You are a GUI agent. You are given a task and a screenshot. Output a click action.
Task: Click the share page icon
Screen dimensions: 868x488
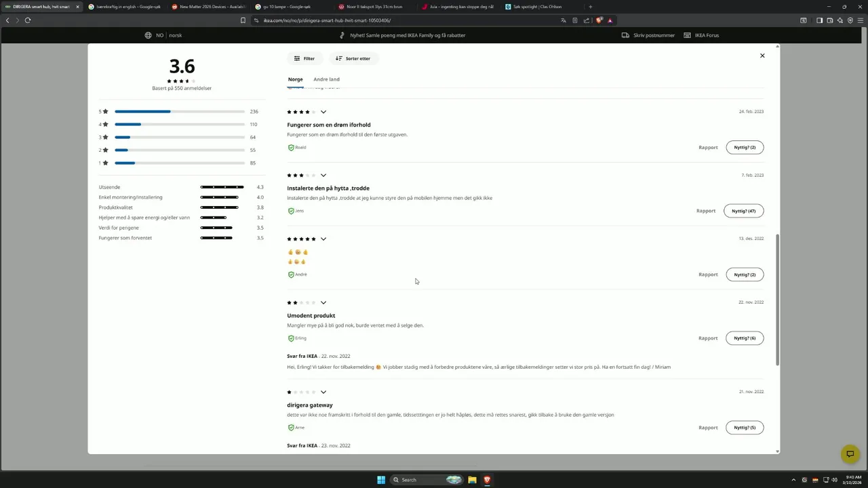587,20
